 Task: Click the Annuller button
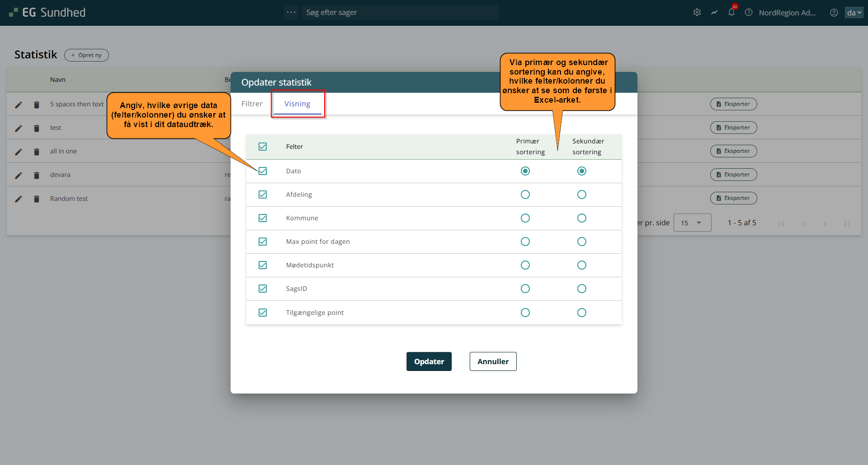tap(493, 361)
